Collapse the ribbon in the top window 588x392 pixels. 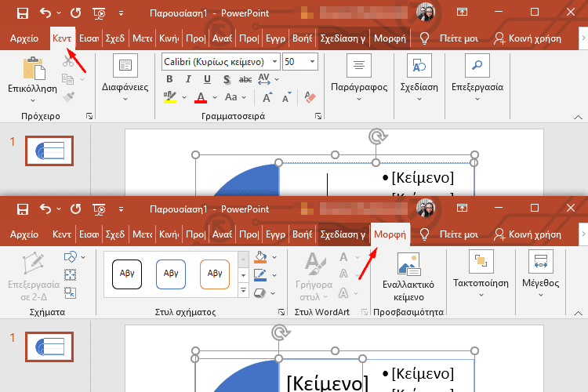578,118
